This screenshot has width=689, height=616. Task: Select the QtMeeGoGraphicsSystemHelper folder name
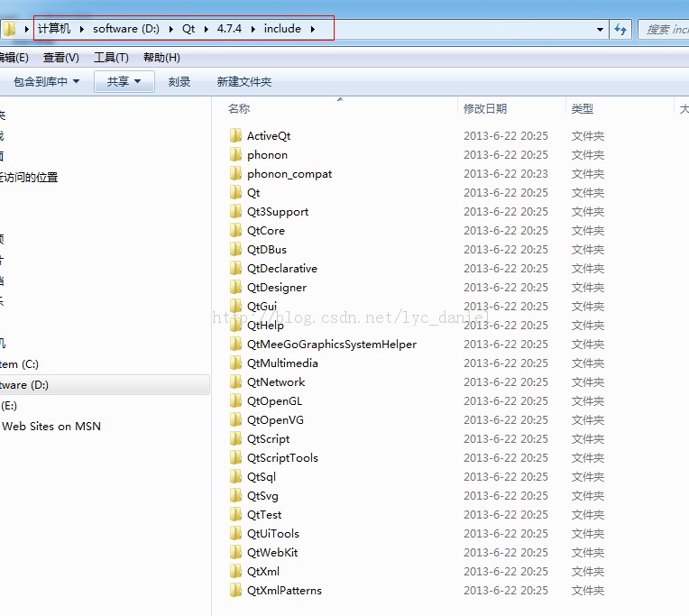coord(332,344)
